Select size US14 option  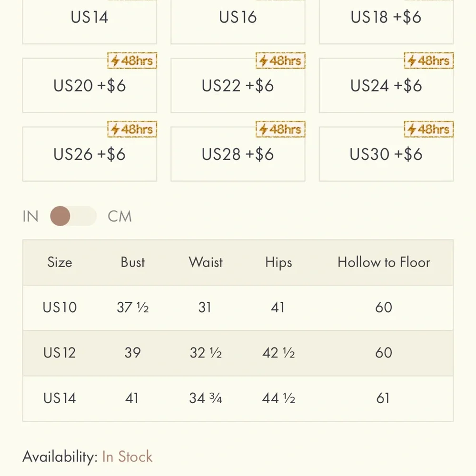coord(89,21)
